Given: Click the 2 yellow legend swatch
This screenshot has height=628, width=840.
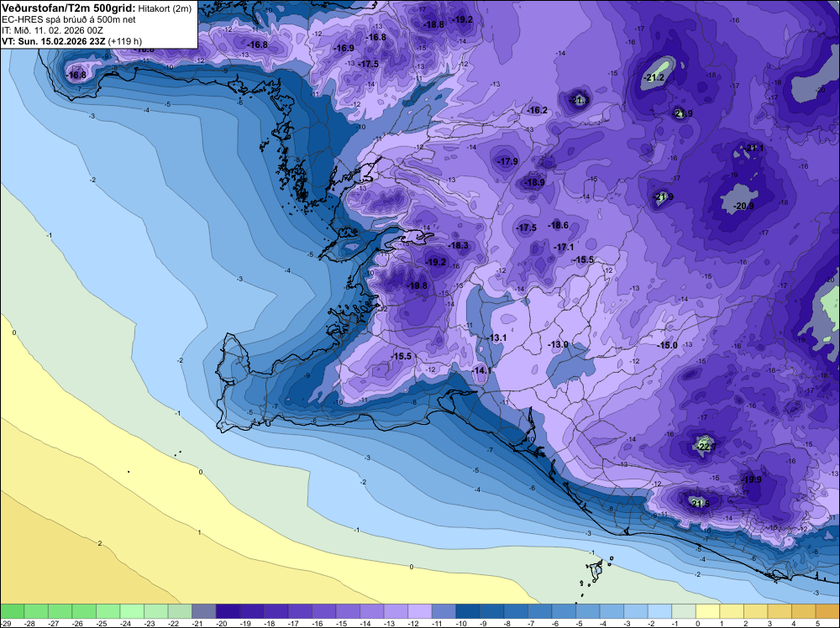Looking at the screenshot, I should click(x=756, y=611).
